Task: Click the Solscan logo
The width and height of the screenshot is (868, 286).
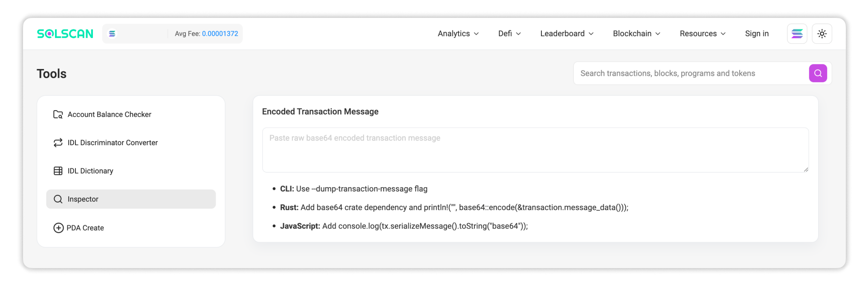Action: coord(65,34)
